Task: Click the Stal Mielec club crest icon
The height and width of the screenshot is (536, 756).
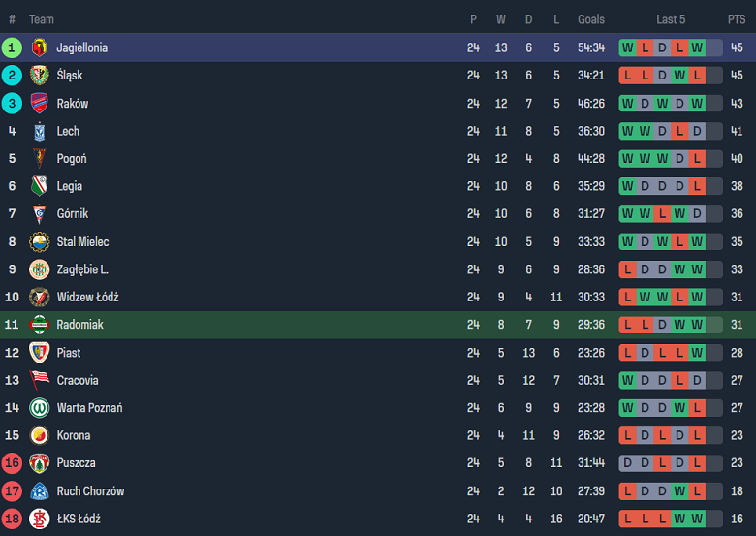Action: [x=39, y=241]
